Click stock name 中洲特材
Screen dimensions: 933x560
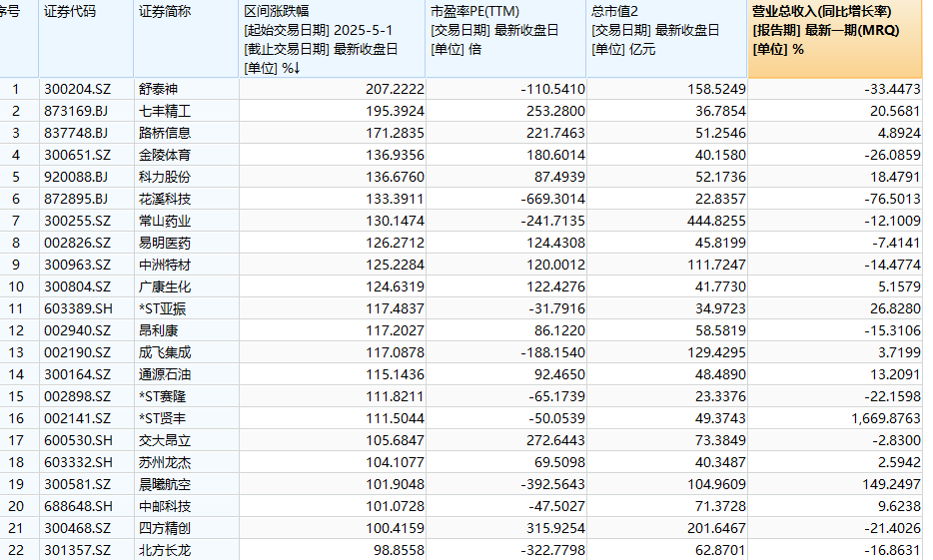[x=165, y=266]
